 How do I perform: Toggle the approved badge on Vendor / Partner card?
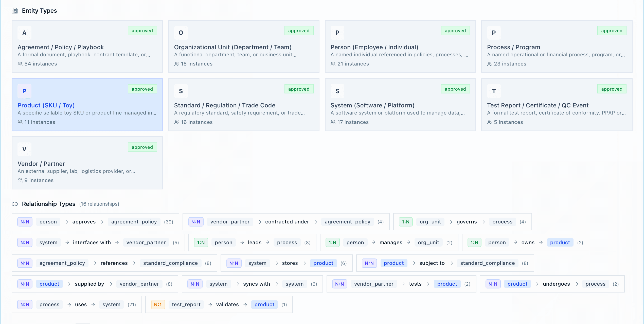tap(142, 147)
